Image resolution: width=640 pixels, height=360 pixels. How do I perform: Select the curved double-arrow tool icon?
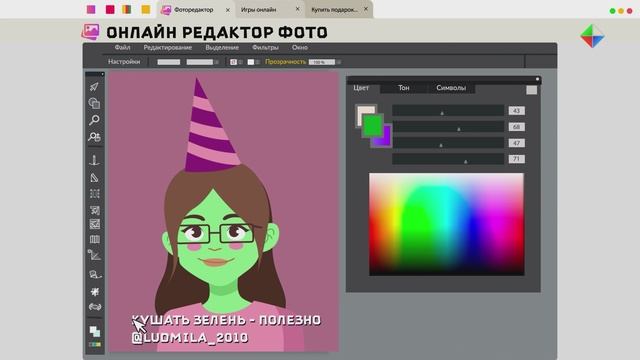pos(95,307)
